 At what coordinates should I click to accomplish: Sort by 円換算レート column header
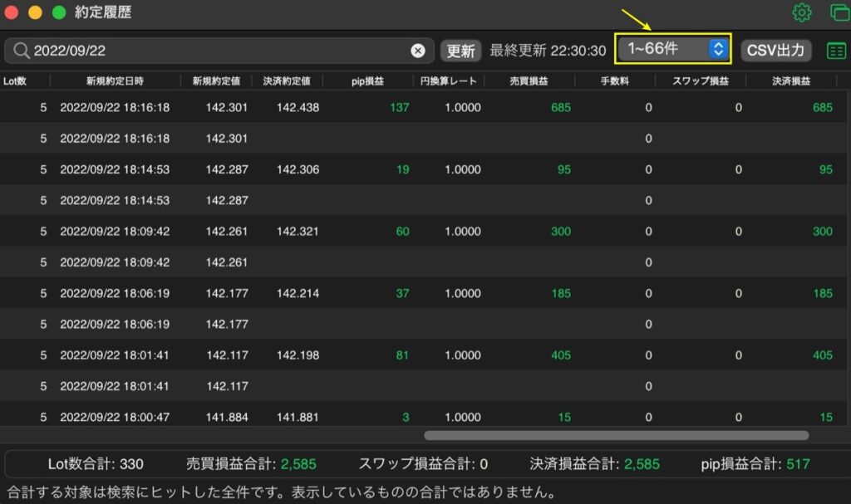click(x=448, y=81)
